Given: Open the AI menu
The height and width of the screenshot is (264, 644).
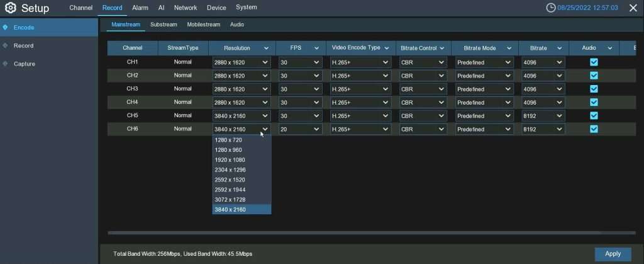Looking at the screenshot, I should click(162, 8).
